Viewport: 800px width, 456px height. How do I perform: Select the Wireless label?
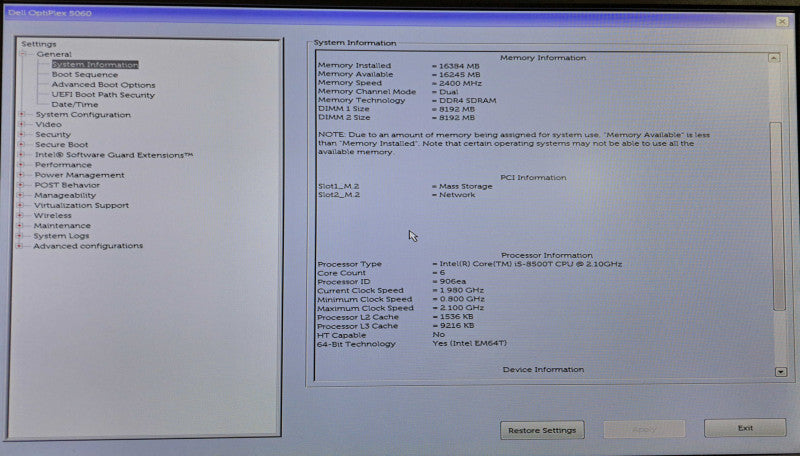[53, 216]
